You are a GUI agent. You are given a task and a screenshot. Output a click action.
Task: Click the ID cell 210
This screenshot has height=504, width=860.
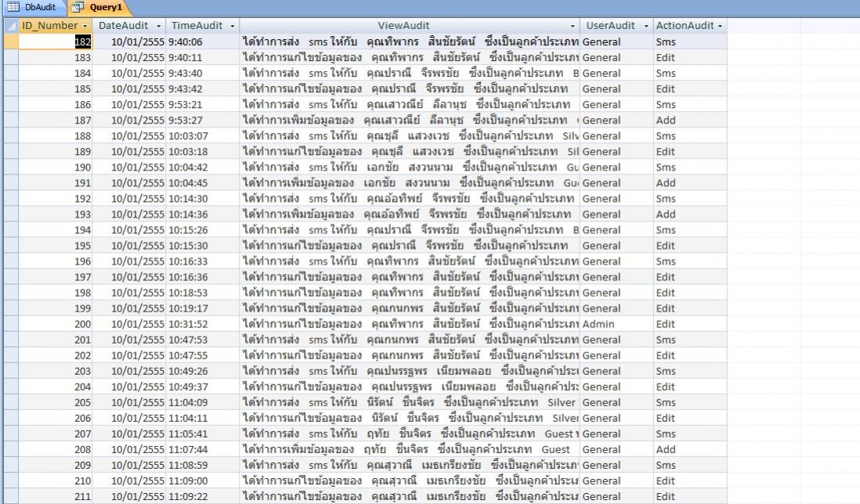click(56, 481)
